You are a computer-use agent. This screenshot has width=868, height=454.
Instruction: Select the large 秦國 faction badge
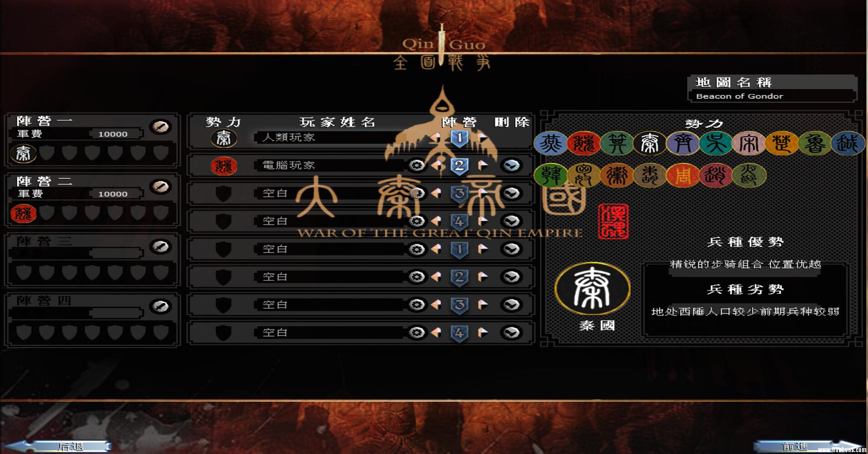pos(592,289)
